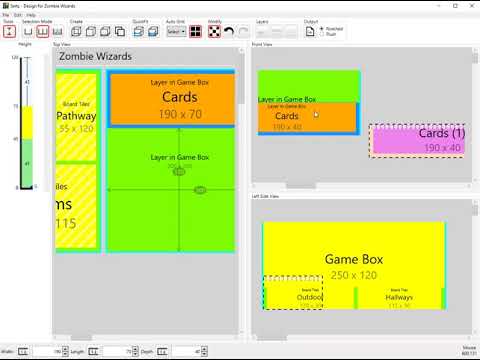Select the Cards box in Front View
This screenshot has height=360, width=480.
[x=307, y=117]
